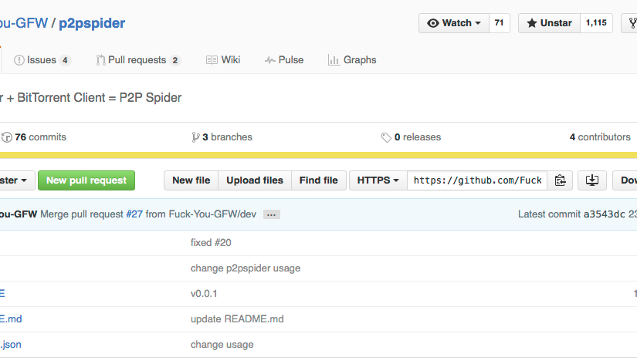Switch to the Graphs tab
Screen dimensions: 637x364
352,60
